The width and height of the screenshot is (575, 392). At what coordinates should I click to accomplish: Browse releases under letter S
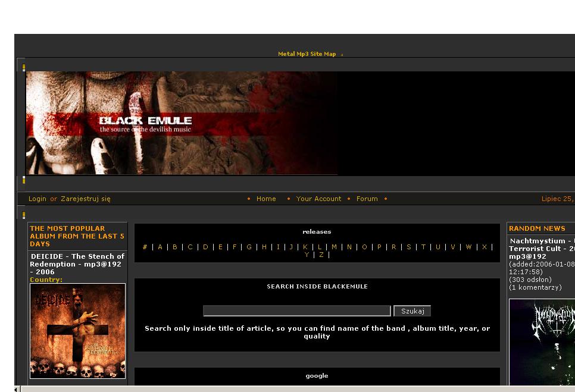409,247
